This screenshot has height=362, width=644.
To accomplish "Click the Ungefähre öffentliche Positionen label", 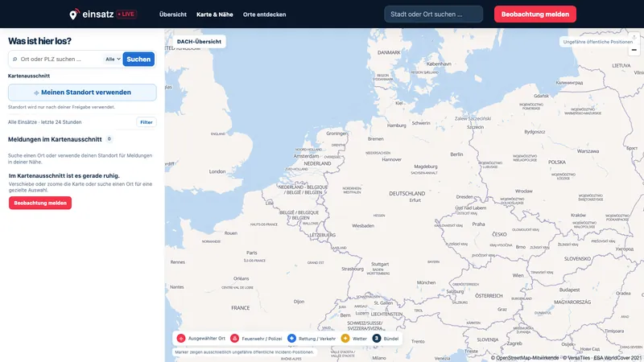I will [597, 42].
